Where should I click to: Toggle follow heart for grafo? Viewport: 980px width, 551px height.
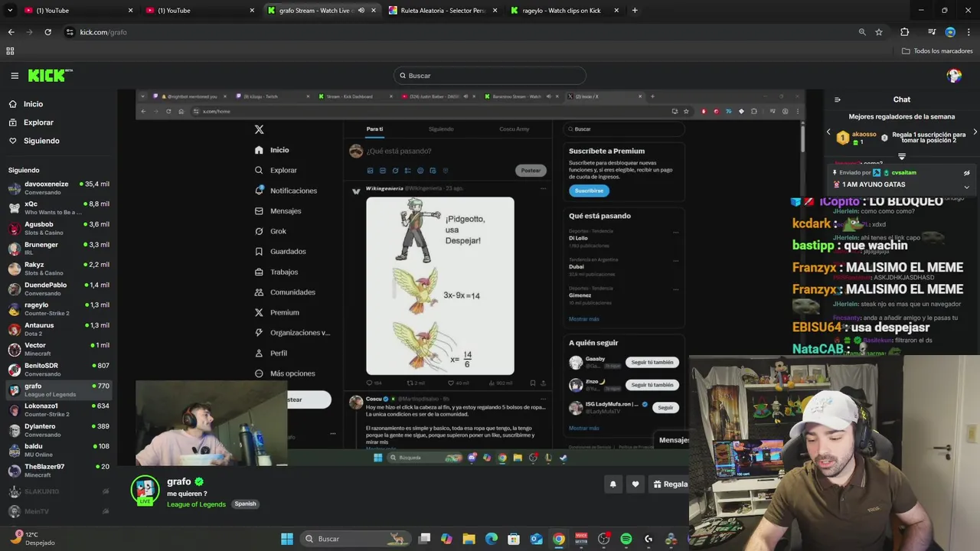coord(635,484)
